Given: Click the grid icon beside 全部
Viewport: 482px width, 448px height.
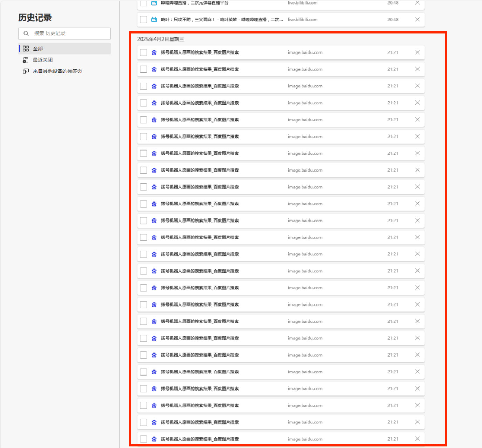Looking at the screenshot, I should pyautogui.click(x=26, y=49).
